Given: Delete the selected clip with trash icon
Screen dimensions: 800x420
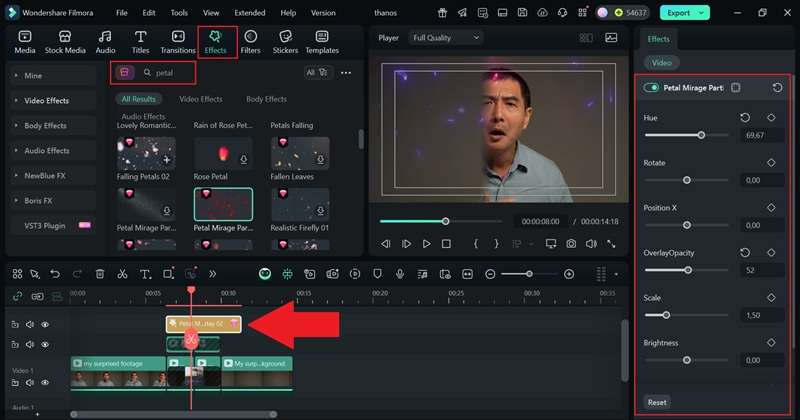Looking at the screenshot, I should (x=100, y=274).
